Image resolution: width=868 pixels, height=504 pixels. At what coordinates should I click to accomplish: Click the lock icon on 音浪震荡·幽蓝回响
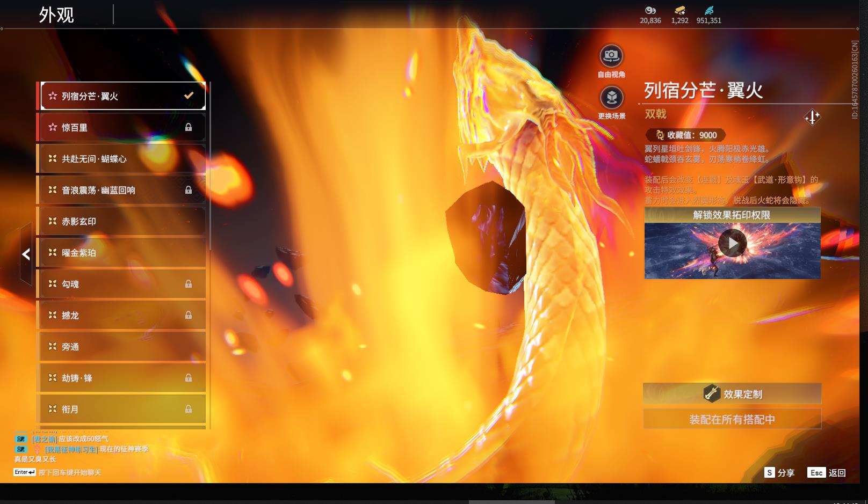pos(189,190)
